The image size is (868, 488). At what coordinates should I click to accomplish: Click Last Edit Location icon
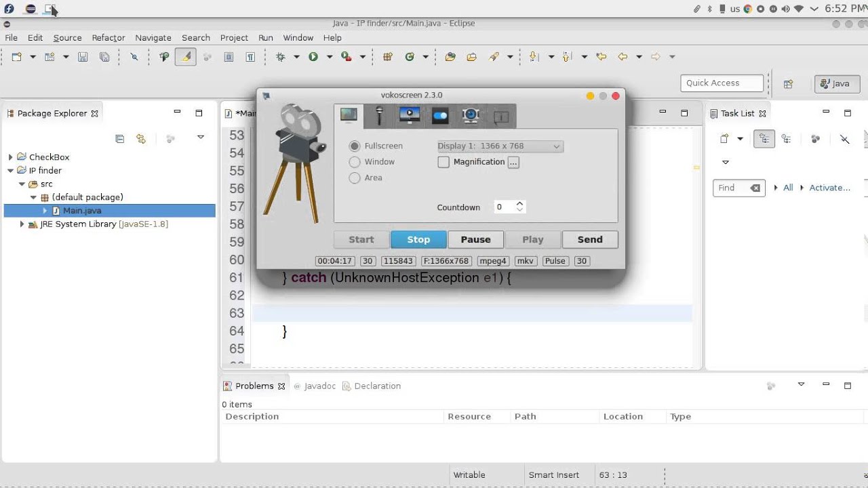(601, 57)
